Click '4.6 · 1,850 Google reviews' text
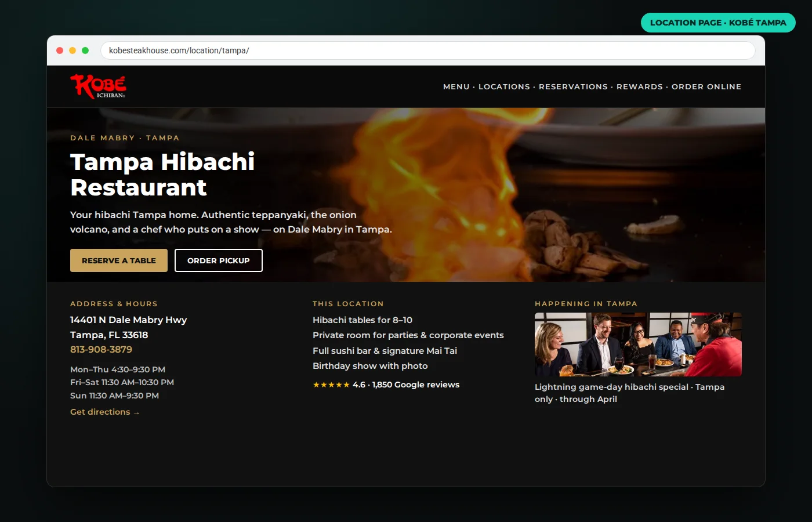 (x=406, y=385)
